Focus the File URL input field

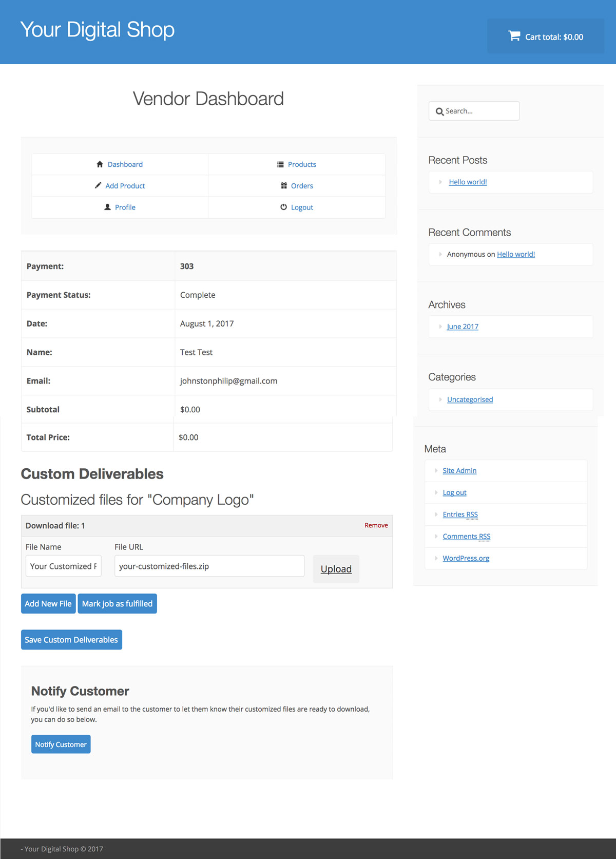(209, 566)
